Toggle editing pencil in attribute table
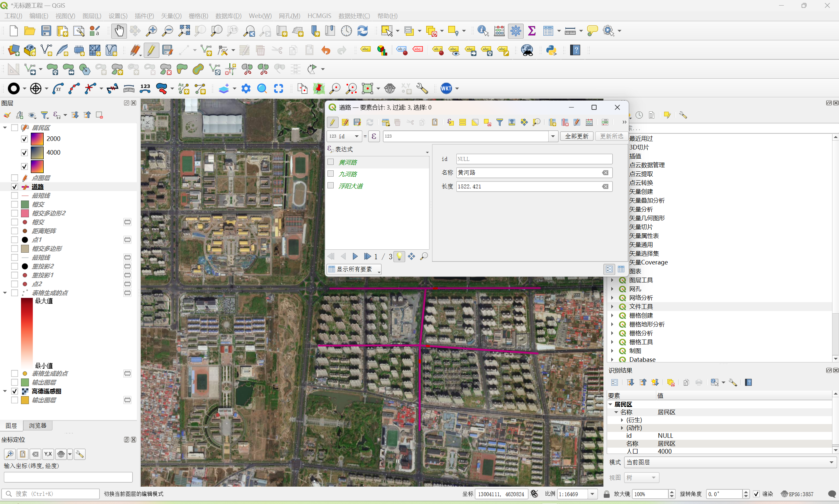This screenshot has height=504, width=839. tap(332, 122)
